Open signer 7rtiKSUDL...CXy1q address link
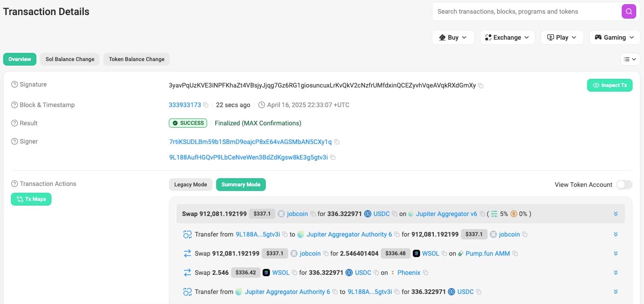644x304 pixels. [250, 142]
